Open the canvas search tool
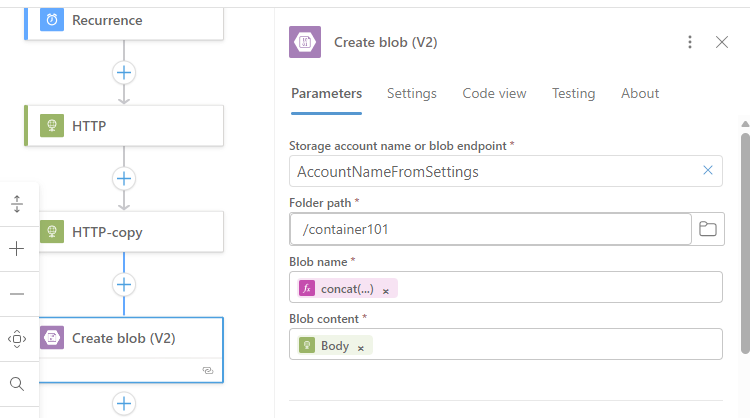 [17, 384]
